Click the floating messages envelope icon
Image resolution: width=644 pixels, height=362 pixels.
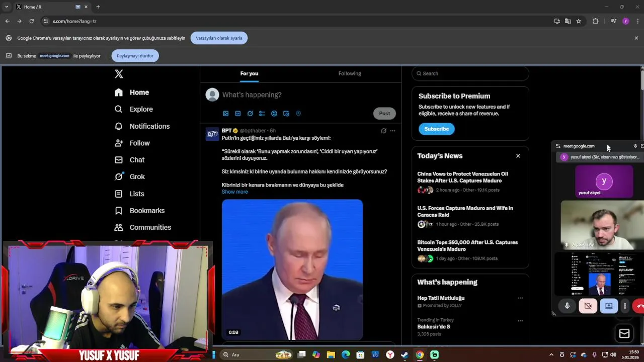pos(624,333)
